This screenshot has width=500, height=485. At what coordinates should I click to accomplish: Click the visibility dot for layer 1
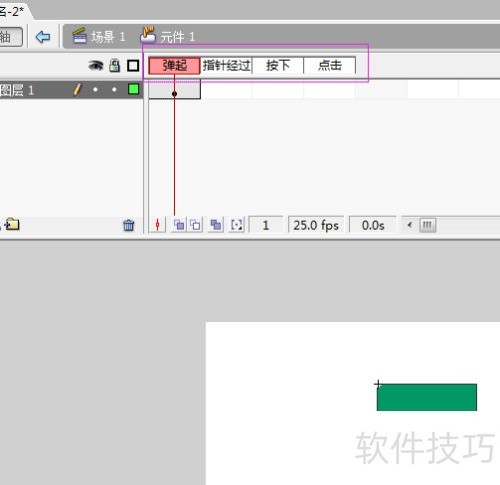[x=96, y=89]
